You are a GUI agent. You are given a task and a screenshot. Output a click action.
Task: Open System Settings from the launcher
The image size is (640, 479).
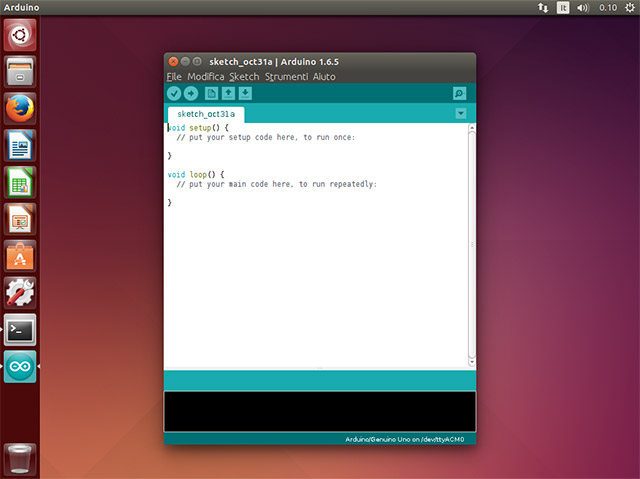[21, 292]
